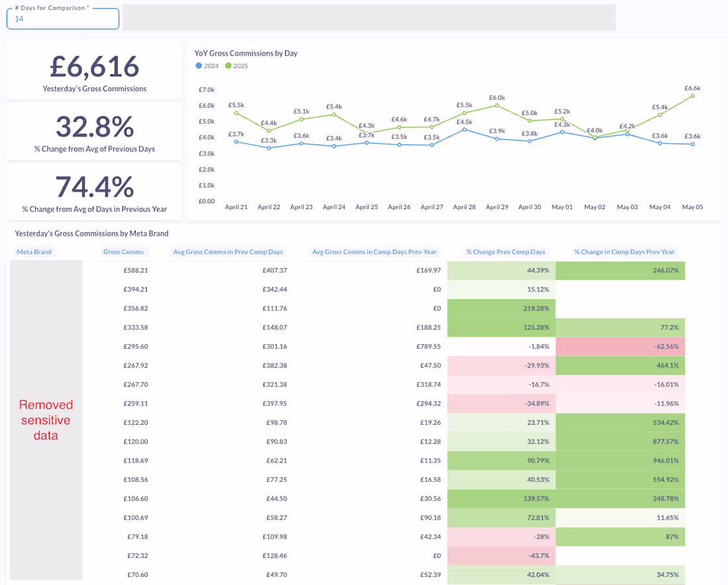Click the April 28 axis label
Screen dimensions: 728x585
[x=464, y=206]
